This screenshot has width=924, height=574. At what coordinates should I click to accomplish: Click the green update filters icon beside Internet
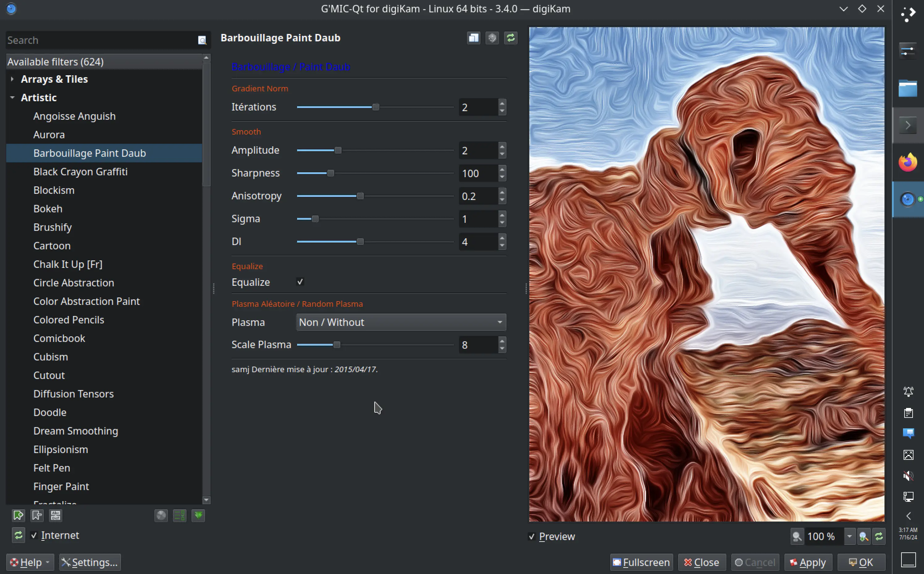[x=18, y=535]
